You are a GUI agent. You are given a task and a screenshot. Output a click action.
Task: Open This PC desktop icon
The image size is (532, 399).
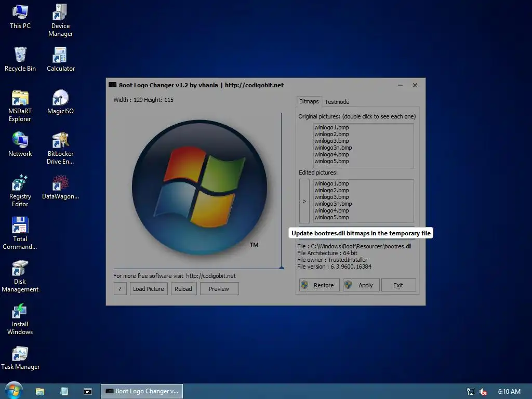pos(20,17)
